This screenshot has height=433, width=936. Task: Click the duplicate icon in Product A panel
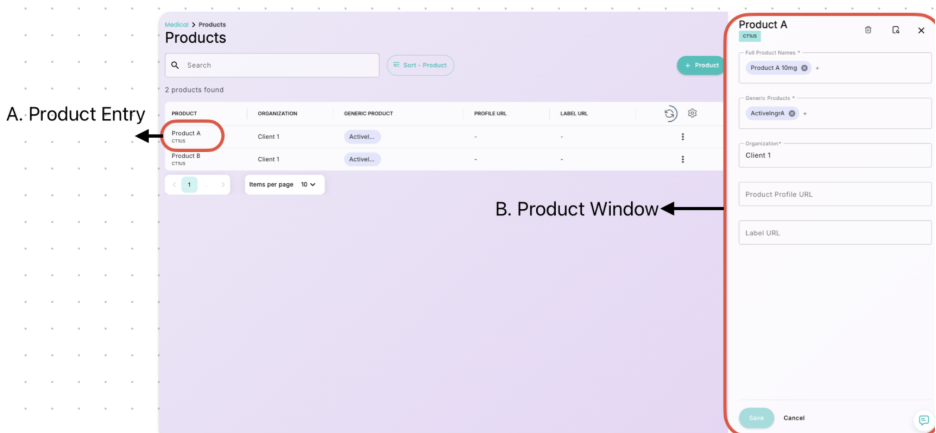pyautogui.click(x=895, y=30)
